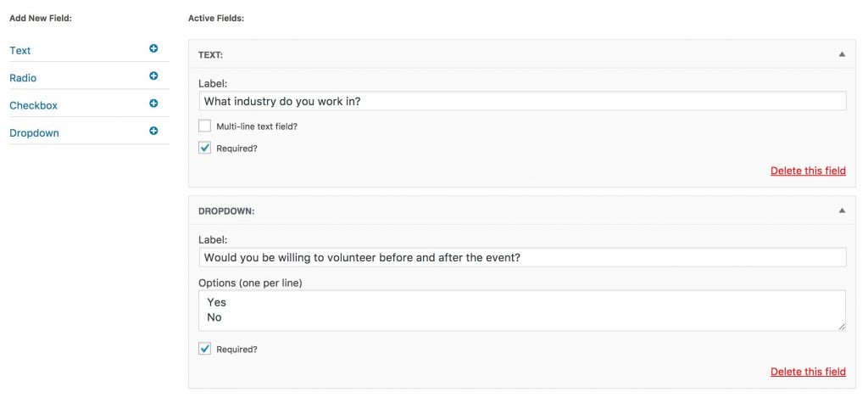This screenshot has height=398, width=868.
Task: Click the plus icon next to Dropdown
Action: point(153,131)
